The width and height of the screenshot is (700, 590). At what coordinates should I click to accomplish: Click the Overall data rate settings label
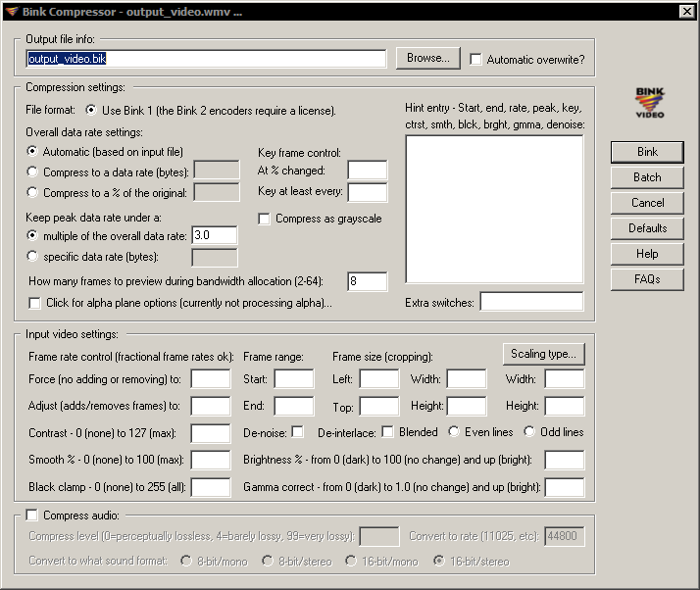(84, 132)
